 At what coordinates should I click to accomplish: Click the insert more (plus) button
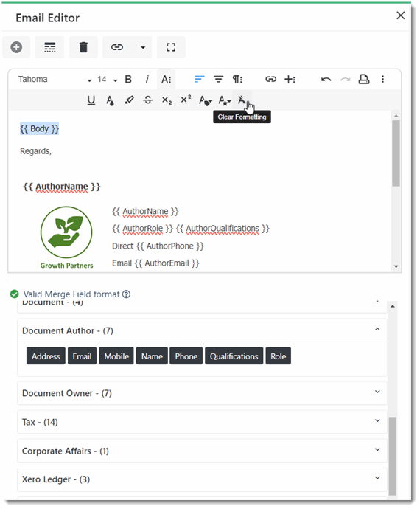point(290,79)
